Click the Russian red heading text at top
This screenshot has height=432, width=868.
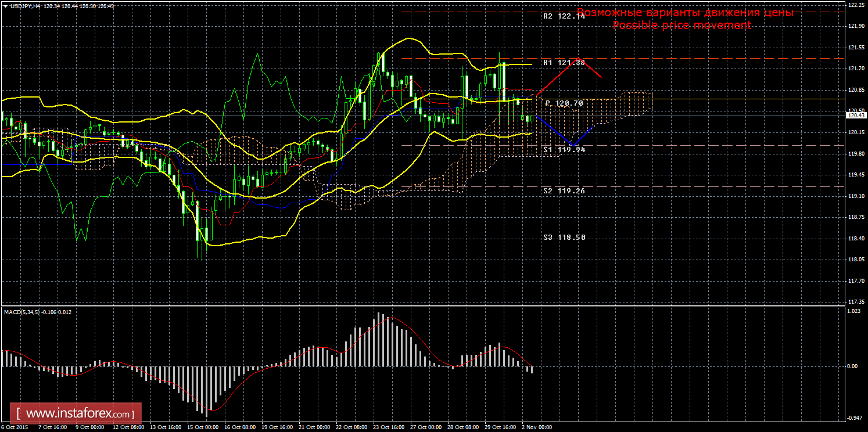(x=685, y=13)
